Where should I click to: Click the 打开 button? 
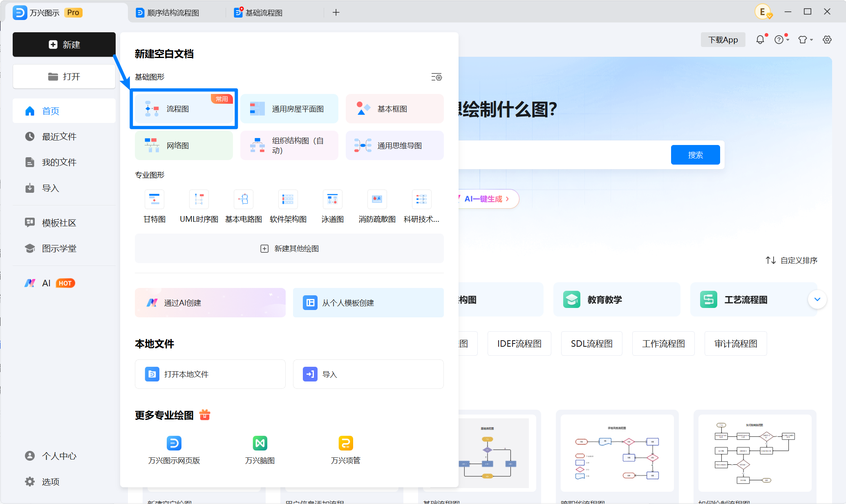[x=64, y=76]
